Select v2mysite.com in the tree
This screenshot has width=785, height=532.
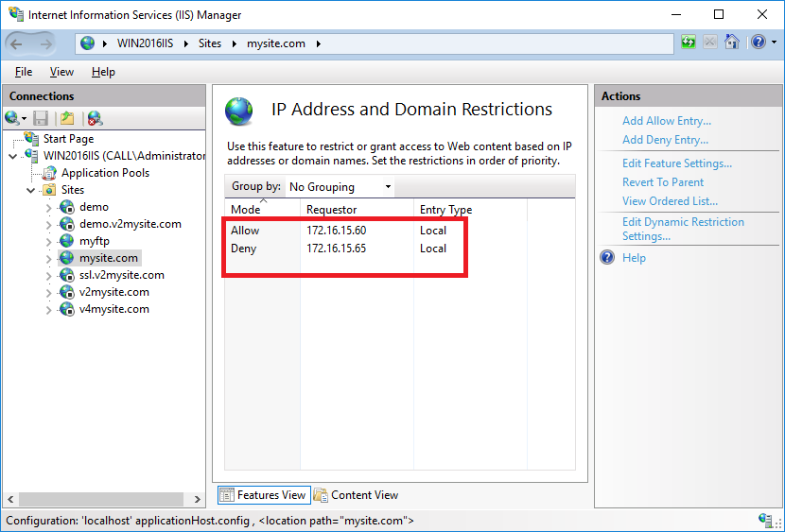coord(114,292)
